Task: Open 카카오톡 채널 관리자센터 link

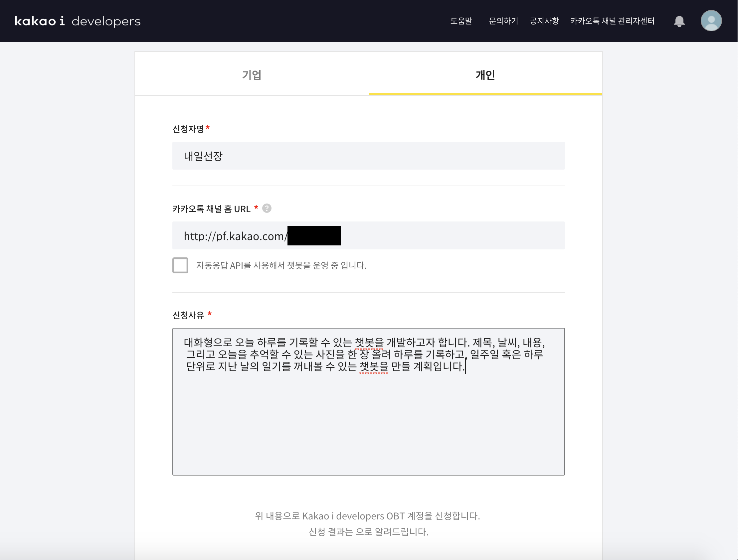Action: point(612,21)
